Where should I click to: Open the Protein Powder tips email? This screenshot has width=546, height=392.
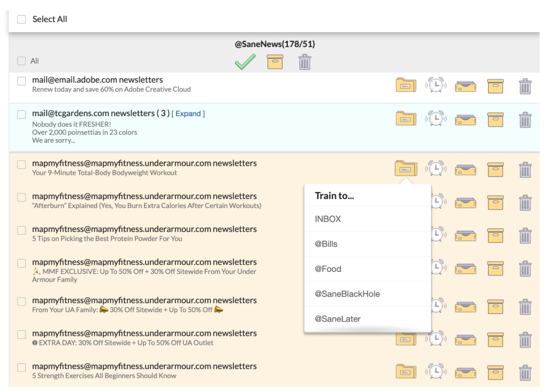point(107,239)
